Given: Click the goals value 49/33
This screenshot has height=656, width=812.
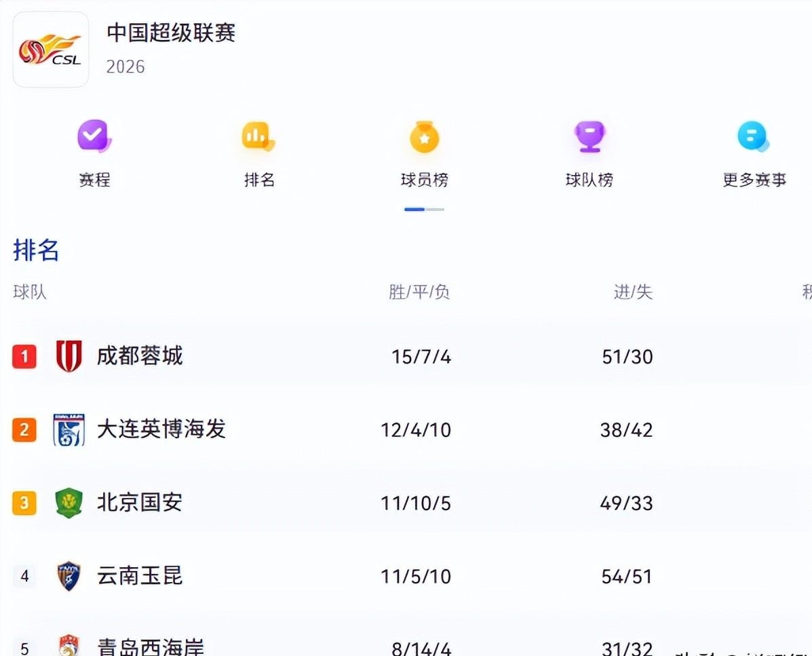Looking at the screenshot, I should point(627,503).
